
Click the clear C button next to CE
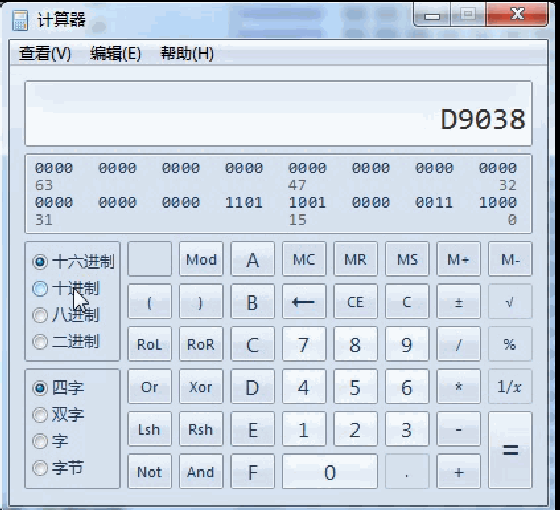pyautogui.click(x=407, y=301)
